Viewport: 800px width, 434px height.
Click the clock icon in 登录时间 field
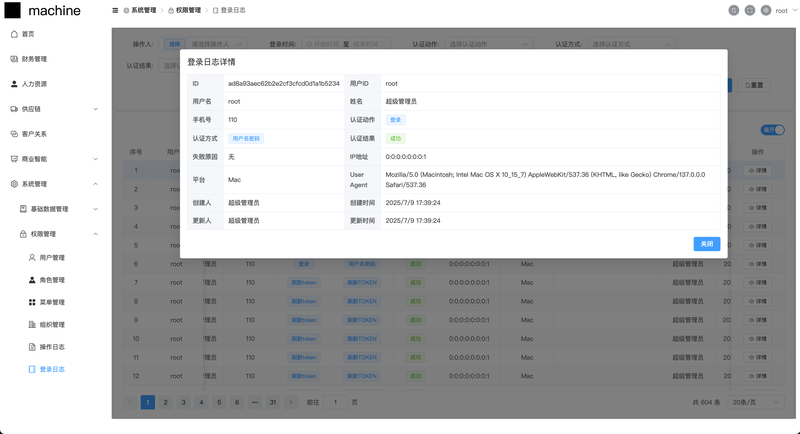tap(309, 44)
